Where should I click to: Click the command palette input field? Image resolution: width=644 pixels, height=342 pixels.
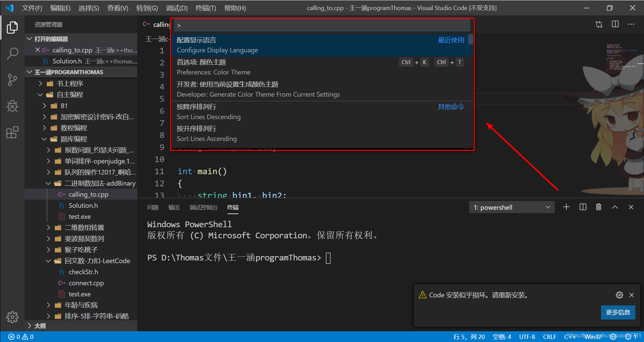(322, 25)
